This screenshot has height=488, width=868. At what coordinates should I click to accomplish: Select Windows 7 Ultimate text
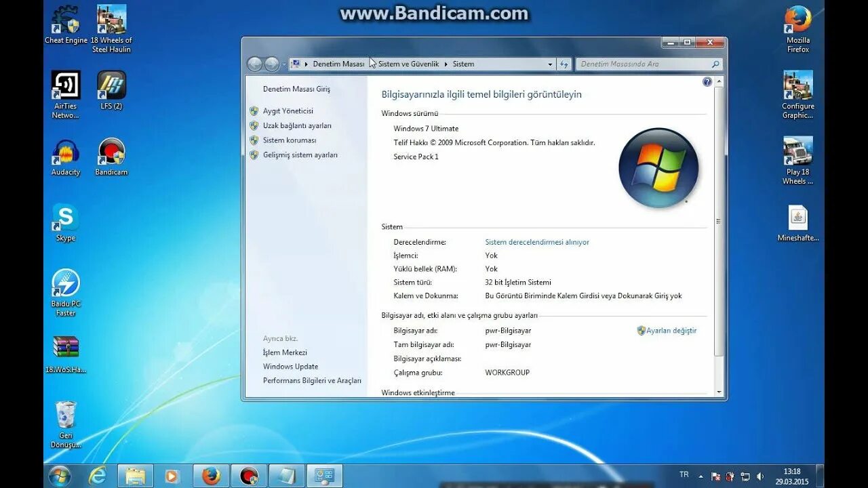(x=426, y=129)
